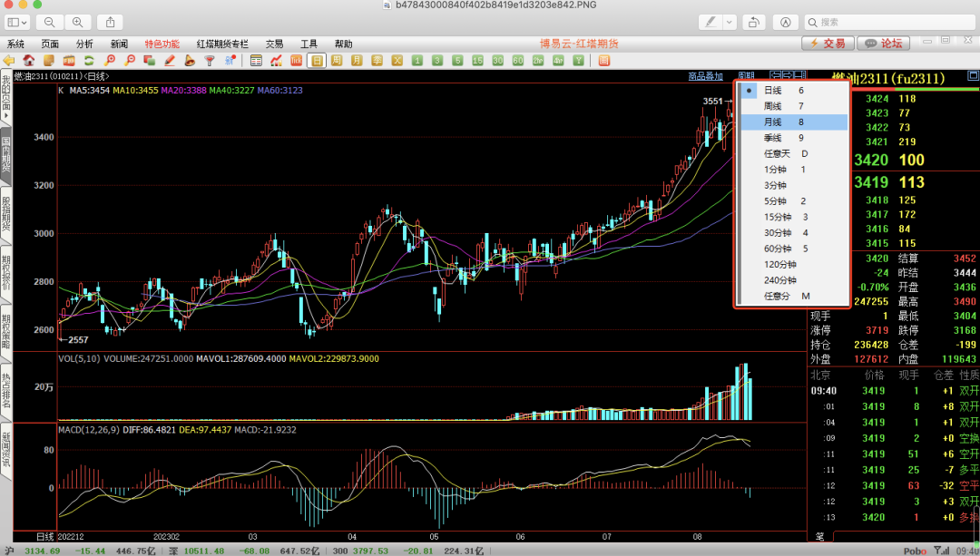Open the 特色功能 menu
The width and height of the screenshot is (980, 556).
(162, 44)
